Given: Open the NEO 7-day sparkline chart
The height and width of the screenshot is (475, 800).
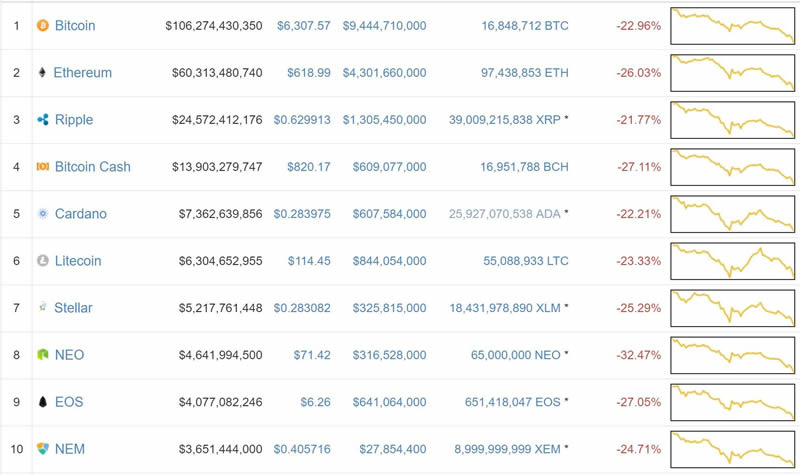Looking at the screenshot, I should point(734,355).
